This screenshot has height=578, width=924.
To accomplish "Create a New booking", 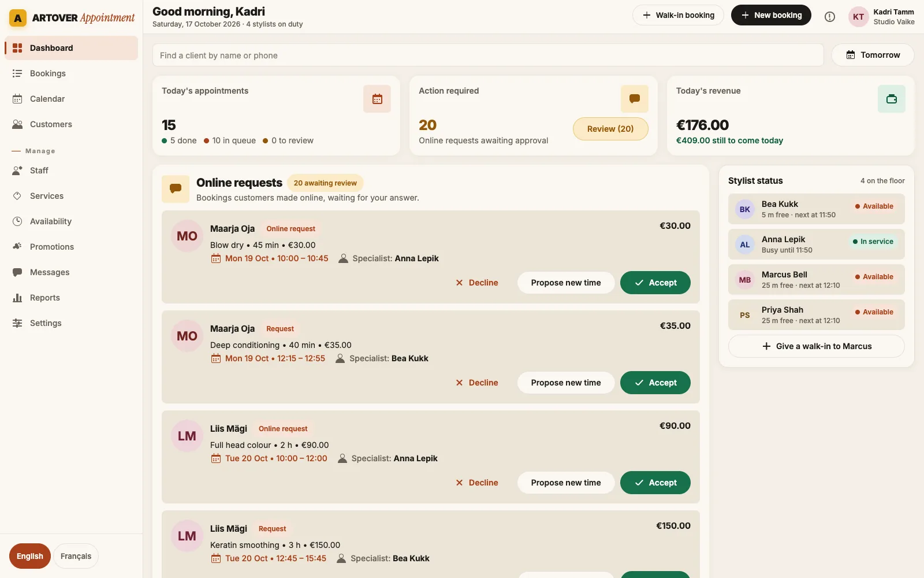I will (x=771, y=15).
